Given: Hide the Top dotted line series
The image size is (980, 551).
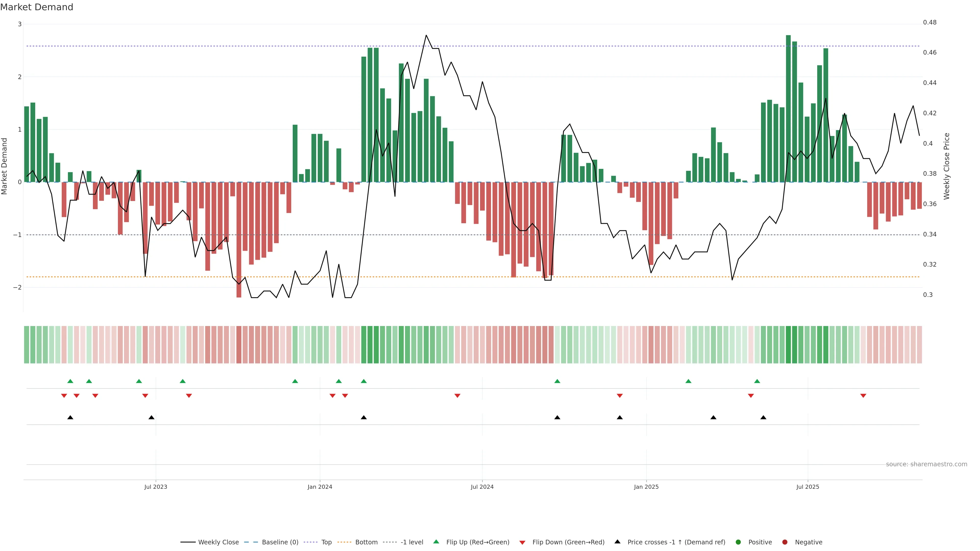Looking at the screenshot, I should [326, 542].
